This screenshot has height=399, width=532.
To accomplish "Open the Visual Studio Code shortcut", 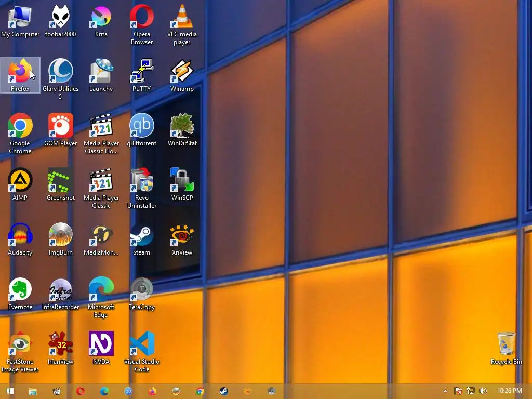I will 141,352.
